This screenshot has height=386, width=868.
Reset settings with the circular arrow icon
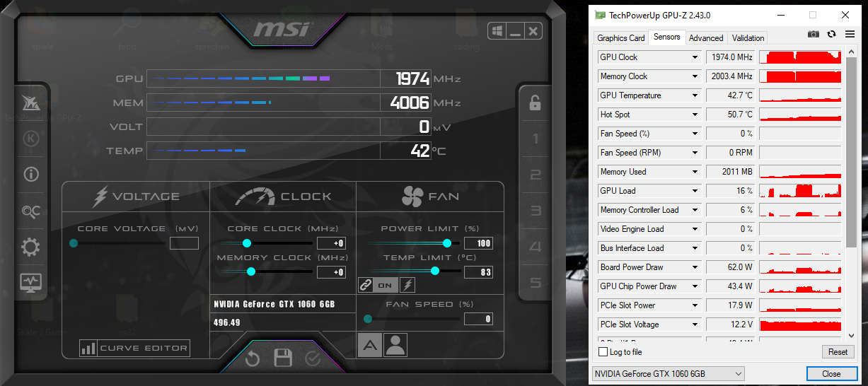(253, 359)
